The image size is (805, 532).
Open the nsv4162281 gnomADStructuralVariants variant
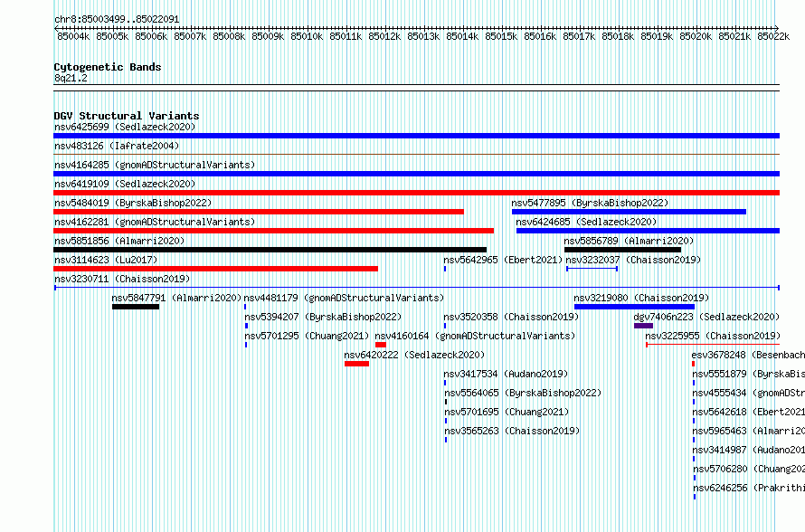(x=155, y=222)
